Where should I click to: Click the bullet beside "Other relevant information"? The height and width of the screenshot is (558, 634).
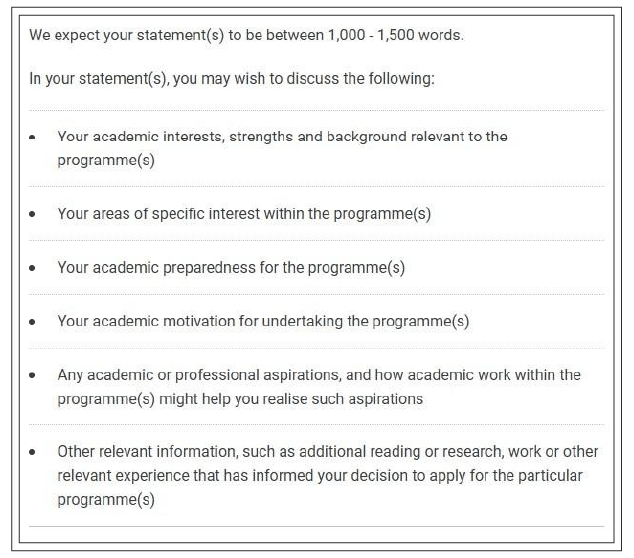33,453
